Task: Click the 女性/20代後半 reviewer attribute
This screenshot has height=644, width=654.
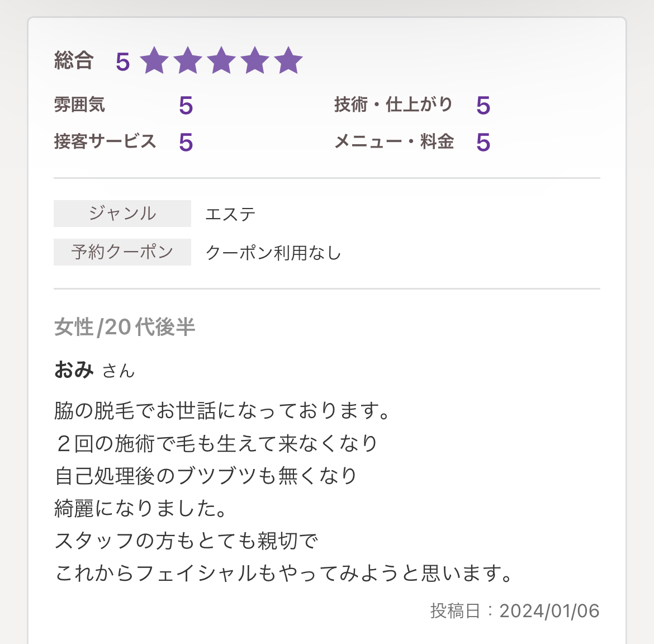Action: point(125,326)
